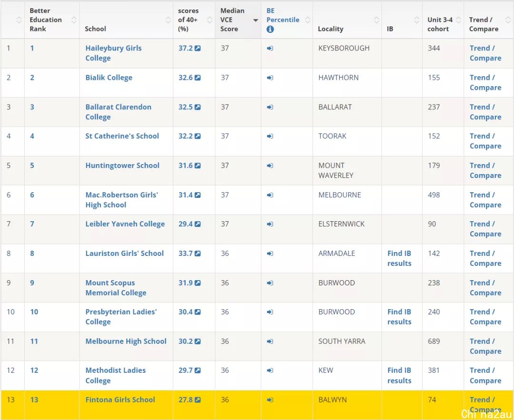The width and height of the screenshot is (514, 420).
Task: Click the chart icon beside score 32.5
Action: [x=198, y=107]
